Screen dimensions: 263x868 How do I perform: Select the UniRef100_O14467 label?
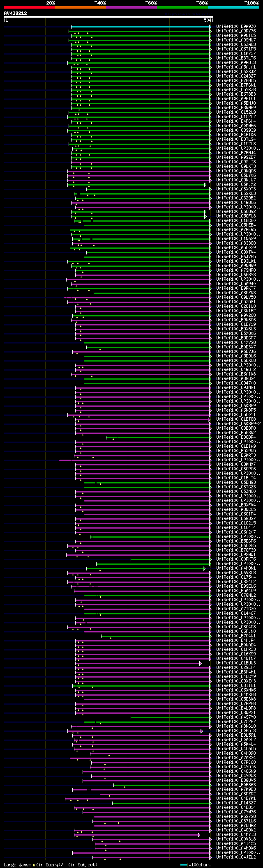pyautogui.click(x=236, y=614)
